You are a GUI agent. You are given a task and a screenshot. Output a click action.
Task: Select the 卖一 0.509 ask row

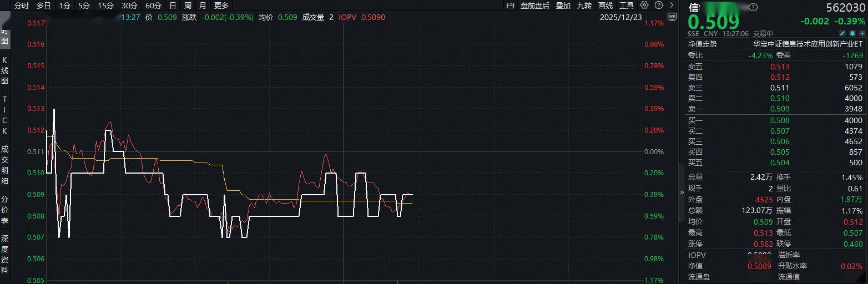(x=775, y=109)
